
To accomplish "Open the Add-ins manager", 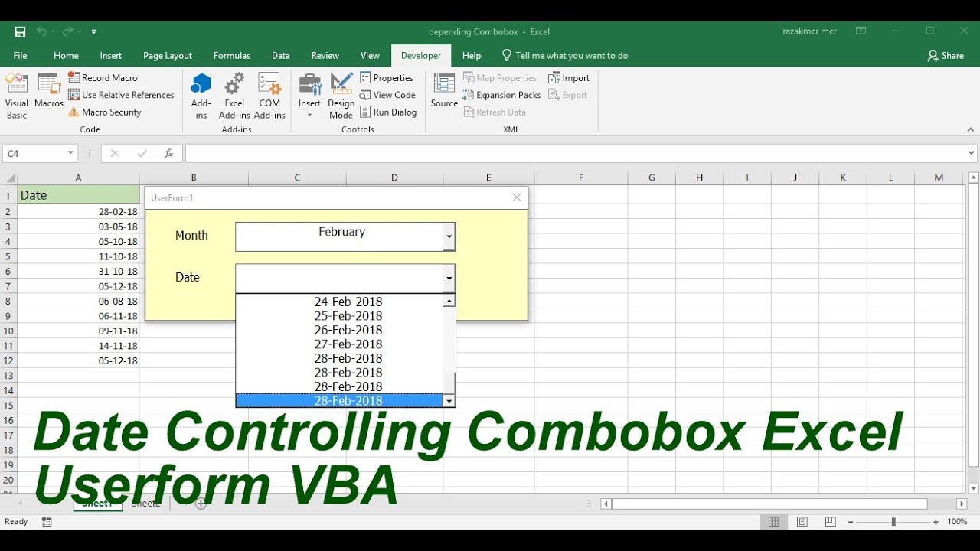I will [201, 96].
